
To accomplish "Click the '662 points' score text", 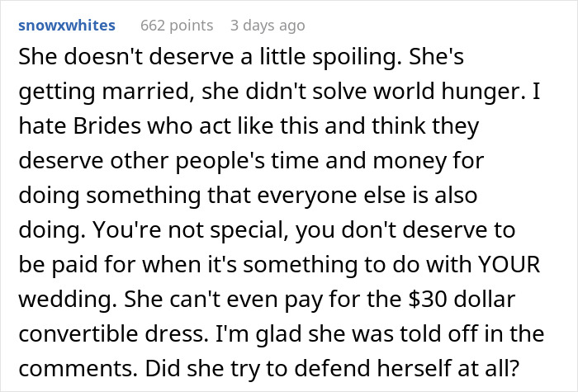I will [176, 26].
